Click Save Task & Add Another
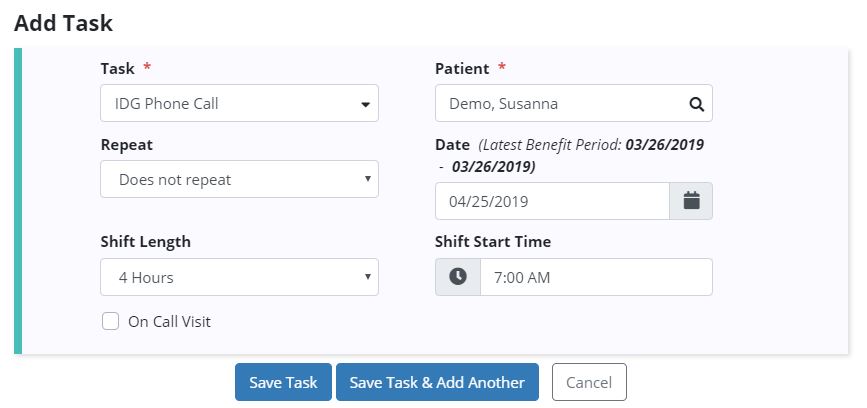 pos(437,382)
